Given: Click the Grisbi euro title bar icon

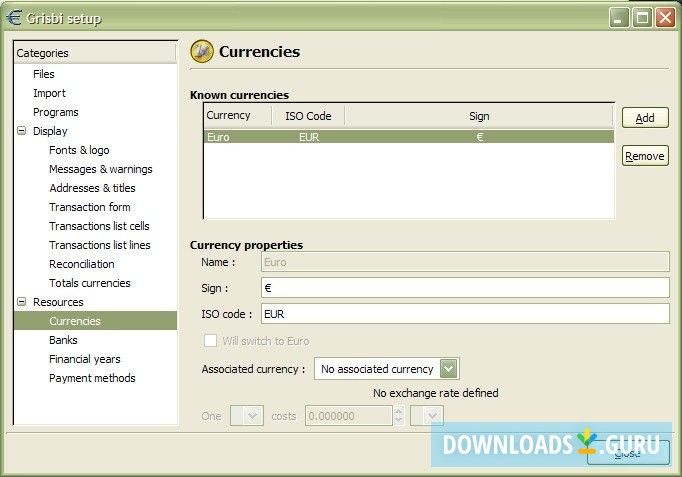Looking at the screenshot, I should (13, 17).
